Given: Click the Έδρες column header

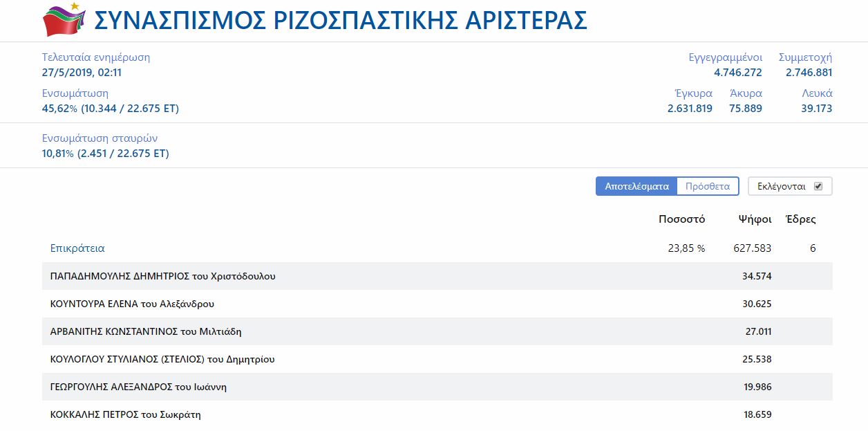Looking at the screenshot, I should (801, 219).
